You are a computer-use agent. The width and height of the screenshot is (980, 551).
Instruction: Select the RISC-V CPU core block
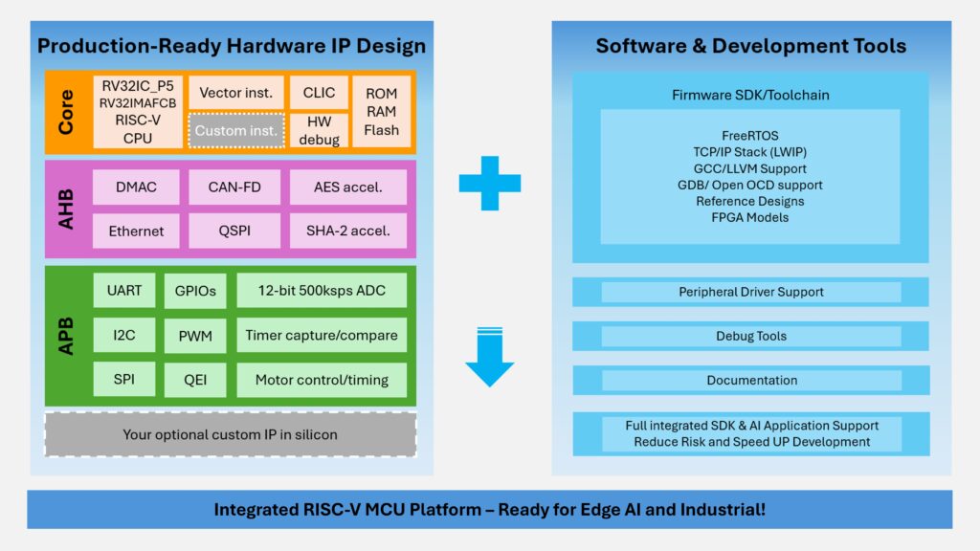[x=136, y=113]
